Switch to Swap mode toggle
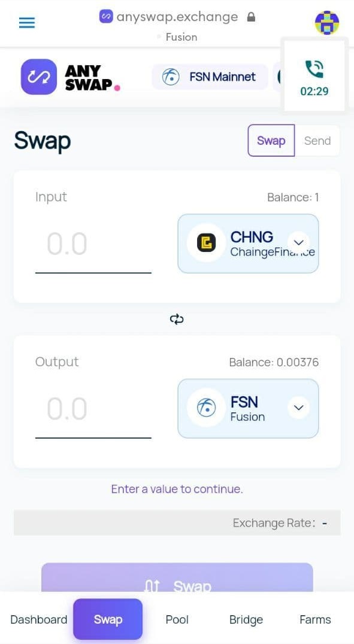354x644 pixels. point(271,141)
